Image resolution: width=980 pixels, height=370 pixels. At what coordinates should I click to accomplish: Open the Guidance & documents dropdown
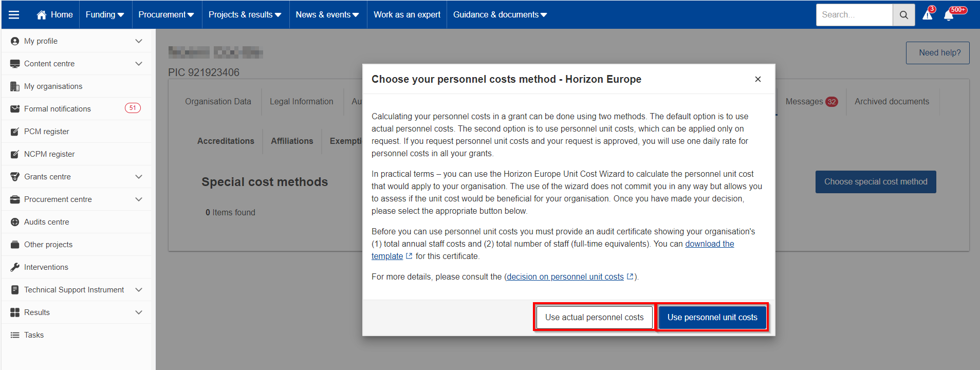500,15
